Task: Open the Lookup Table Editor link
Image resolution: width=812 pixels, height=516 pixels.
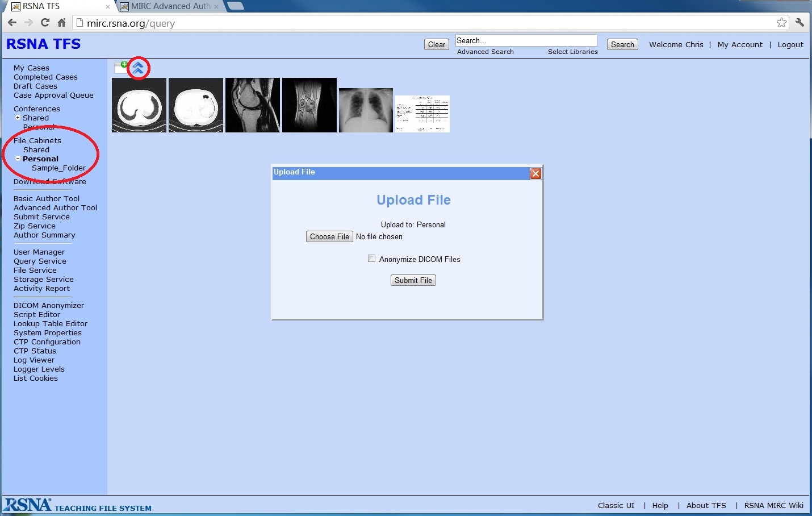Action: [x=51, y=323]
